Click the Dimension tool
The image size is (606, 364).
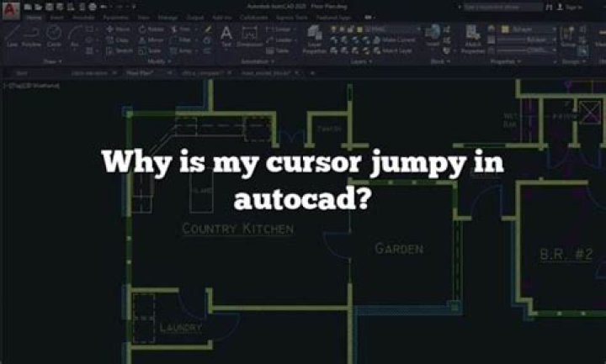(x=249, y=36)
